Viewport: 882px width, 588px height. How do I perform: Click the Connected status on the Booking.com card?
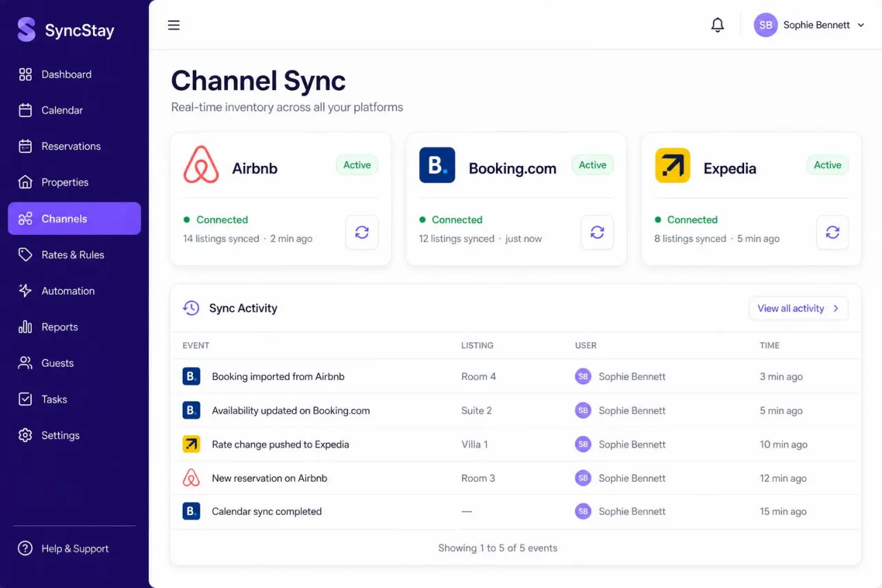coord(451,220)
